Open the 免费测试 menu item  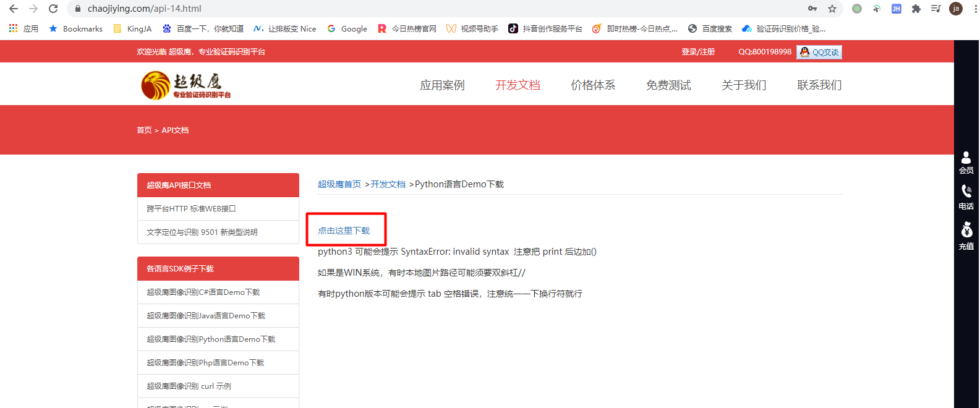668,85
